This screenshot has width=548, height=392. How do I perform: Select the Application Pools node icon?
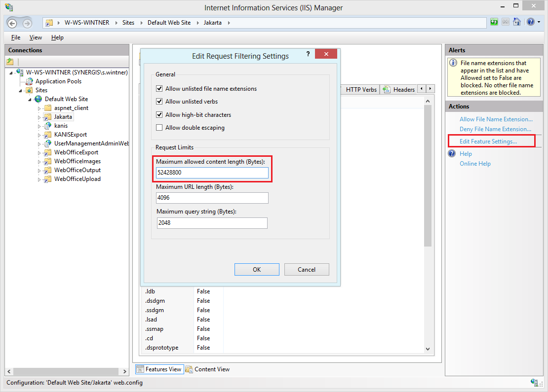[28, 81]
